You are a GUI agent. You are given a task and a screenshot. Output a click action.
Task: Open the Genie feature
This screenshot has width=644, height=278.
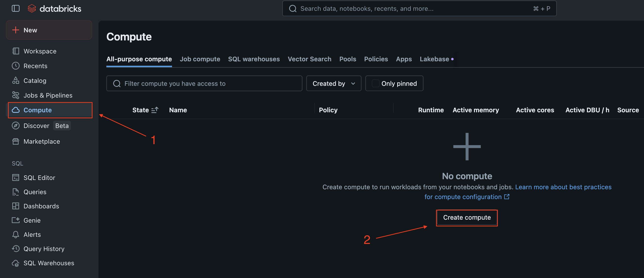[x=32, y=220]
